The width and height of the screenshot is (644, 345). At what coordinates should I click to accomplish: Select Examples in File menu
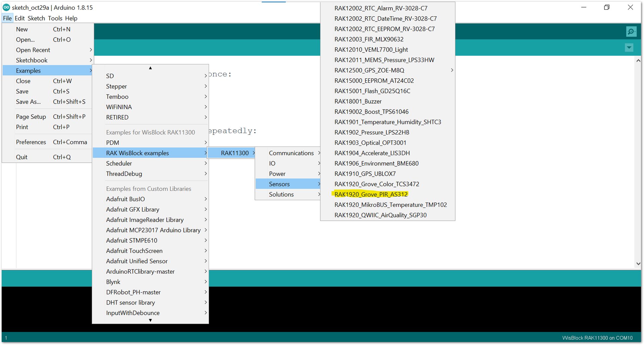tap(47, 71)
